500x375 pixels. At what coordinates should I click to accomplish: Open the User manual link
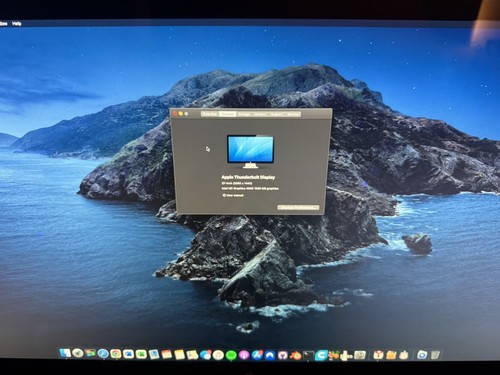click(x=233, y=195)
